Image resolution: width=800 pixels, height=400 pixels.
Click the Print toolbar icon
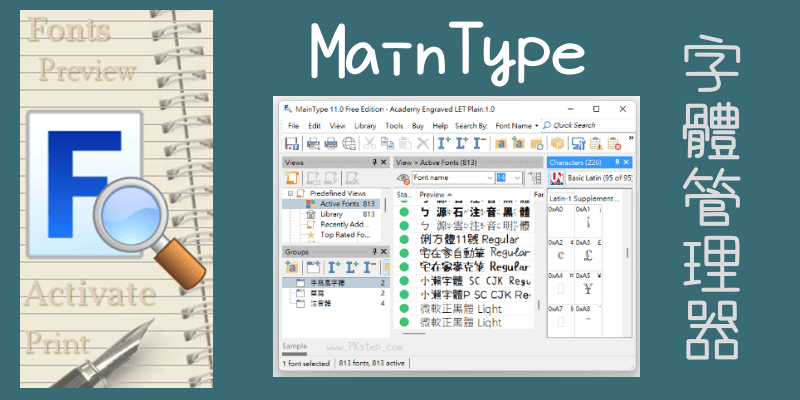(x=331, y=143)
